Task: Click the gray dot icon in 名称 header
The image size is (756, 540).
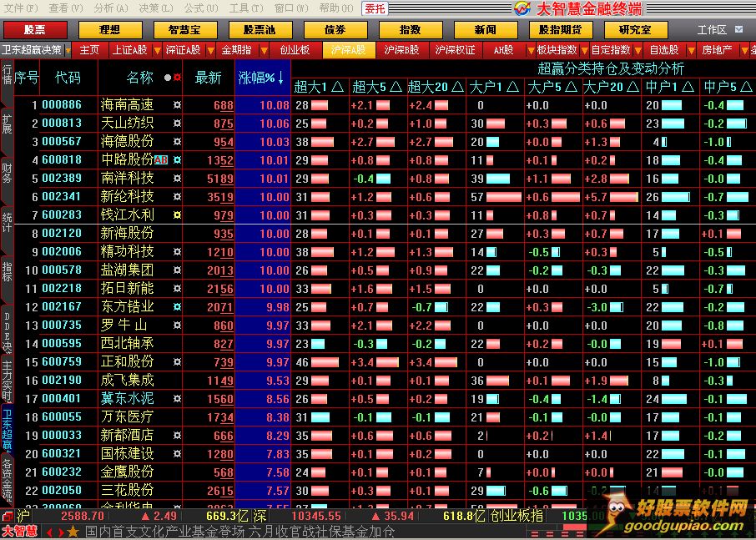Action: (x=167, y=78)
